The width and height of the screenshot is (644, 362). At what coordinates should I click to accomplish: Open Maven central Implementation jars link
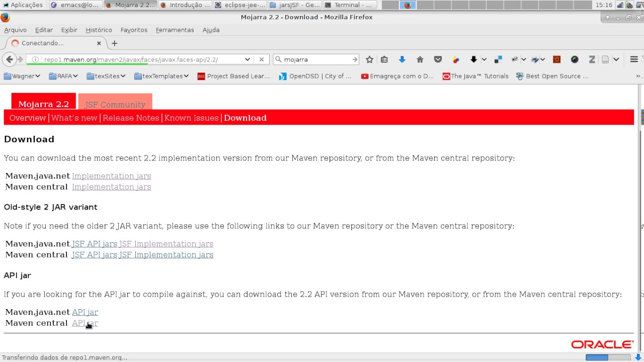point(111,187)
